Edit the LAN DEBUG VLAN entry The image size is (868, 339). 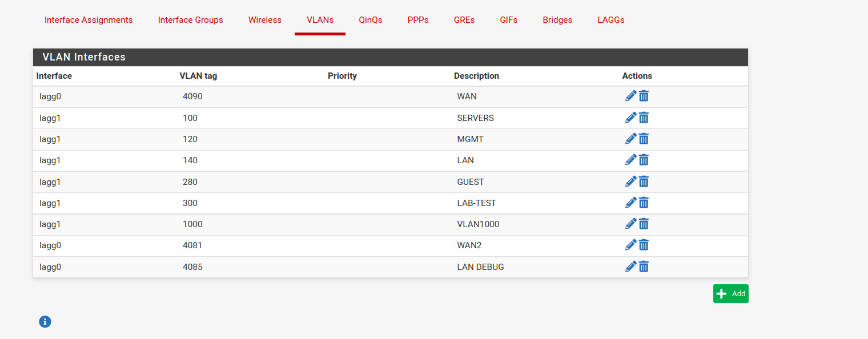click(x=630, y=266)
